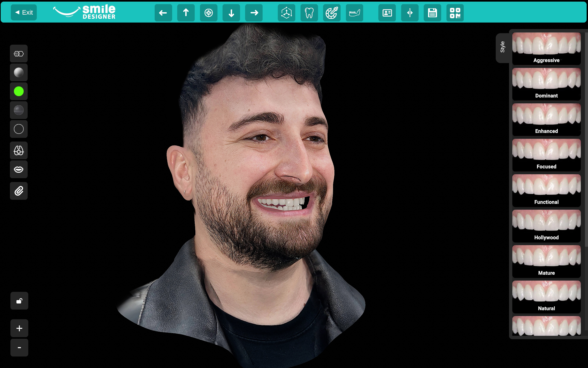
Task: Open the tooth tool
Action: click(309, 13)
